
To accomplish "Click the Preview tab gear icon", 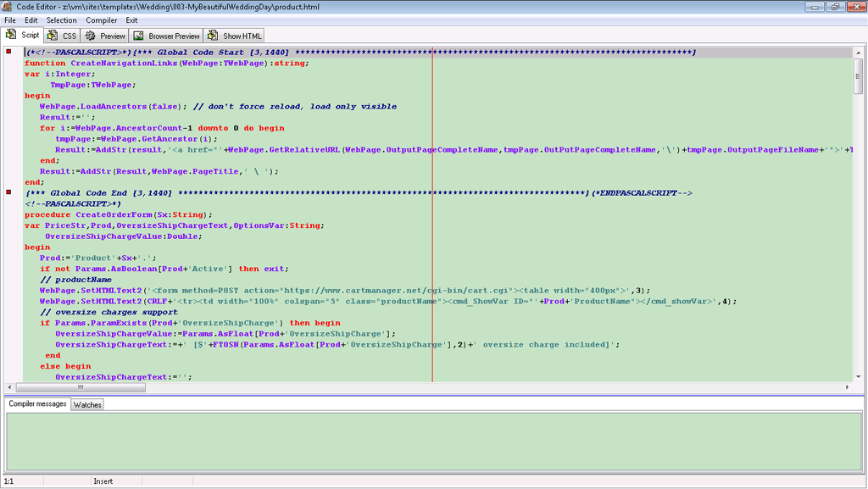I will [90, 36].
